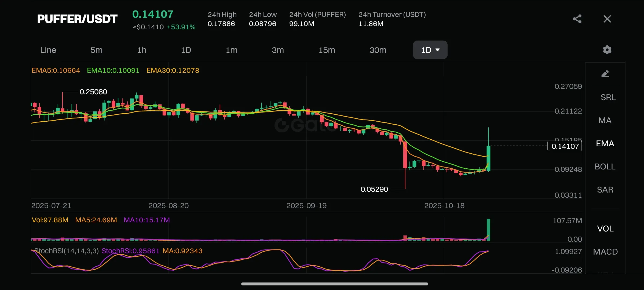Select the 30m timeframe tab
Screen dimensions: 644x290
tap(378, 50)
